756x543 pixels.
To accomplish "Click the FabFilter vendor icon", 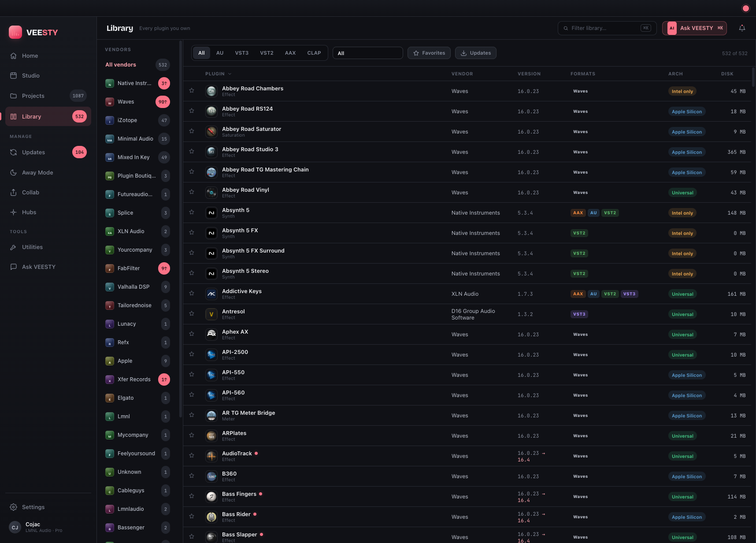I will [110, 268].
